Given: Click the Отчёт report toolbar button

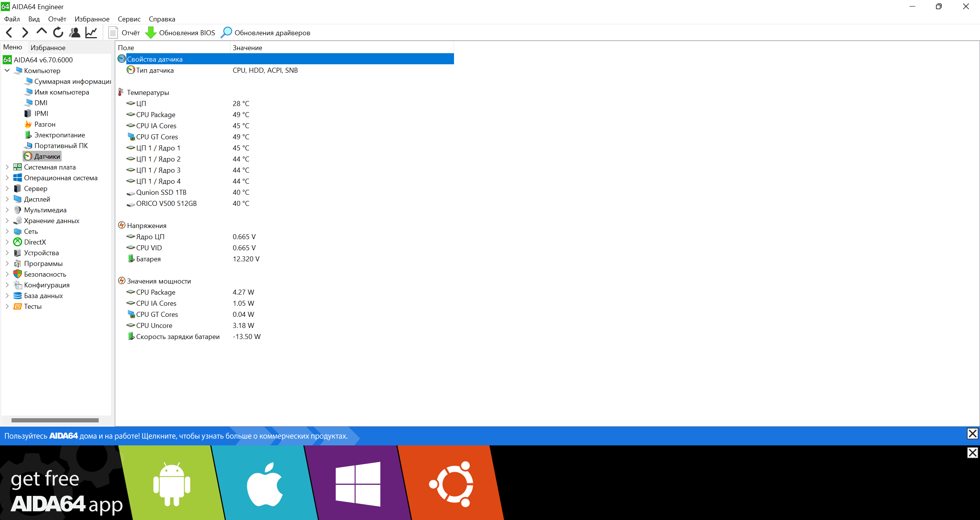Looking at the screenshot, I should click(x=124, y=33).
